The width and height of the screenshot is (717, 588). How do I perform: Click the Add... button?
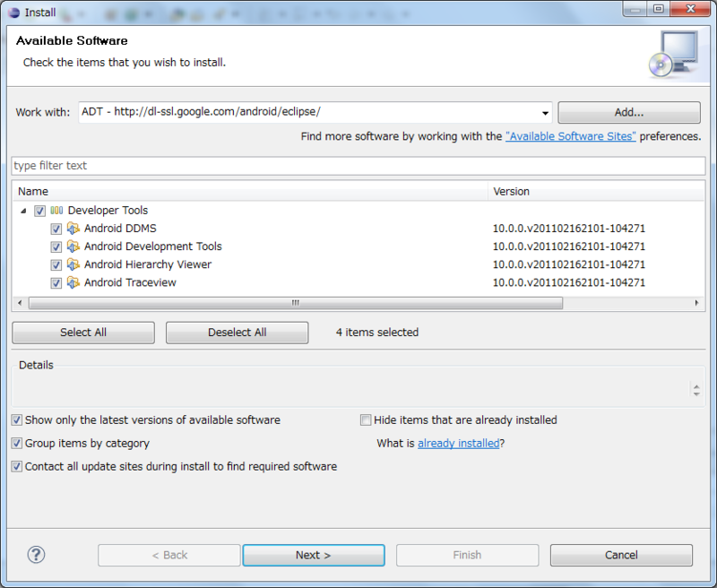[x=629, y=112]
